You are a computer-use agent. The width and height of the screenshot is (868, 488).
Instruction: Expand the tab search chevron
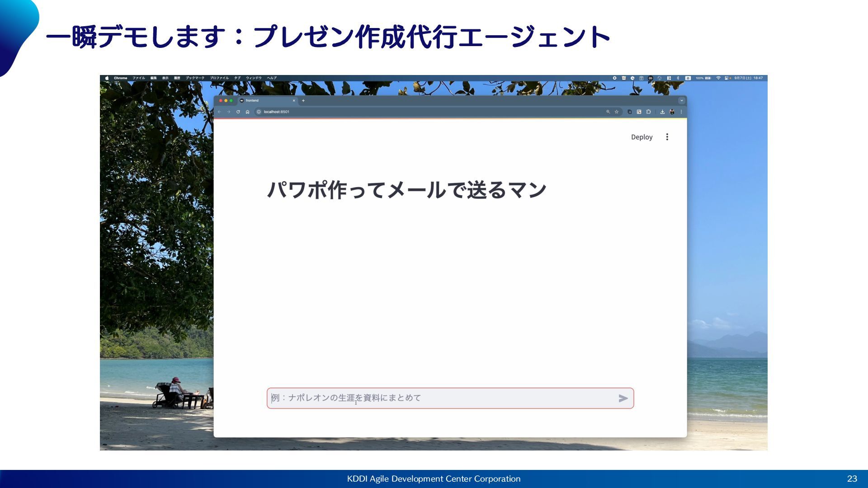click(681, 101)
